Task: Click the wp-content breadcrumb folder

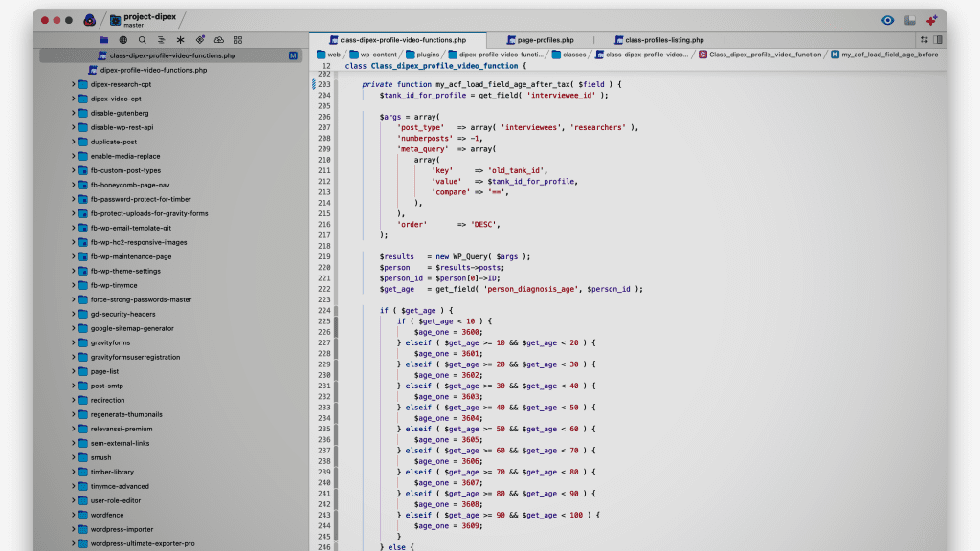Action: click(373, 55)
